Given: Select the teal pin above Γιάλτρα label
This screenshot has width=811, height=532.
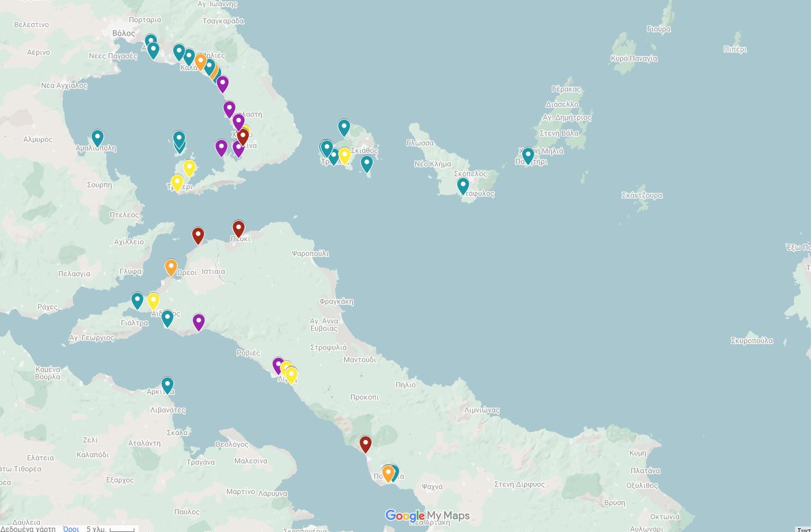Looking at the screenshot, I should (137, 300).
